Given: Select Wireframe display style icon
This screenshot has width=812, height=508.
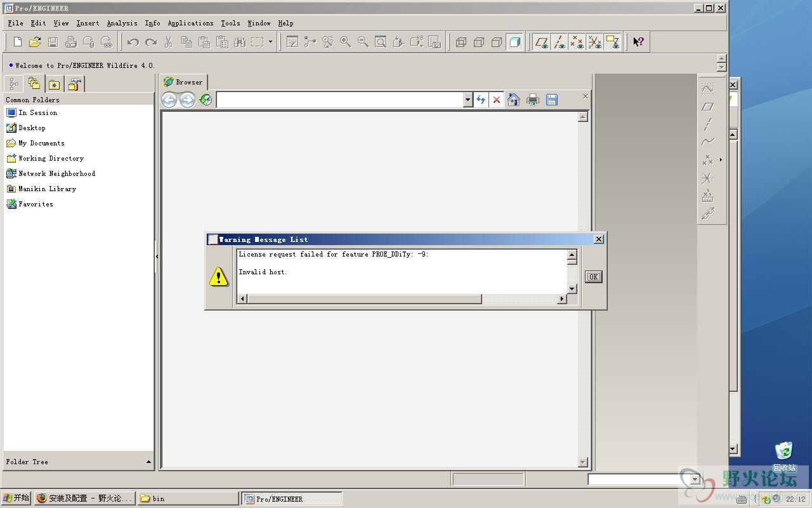Looking at the screenshot, I should [461, 42].
